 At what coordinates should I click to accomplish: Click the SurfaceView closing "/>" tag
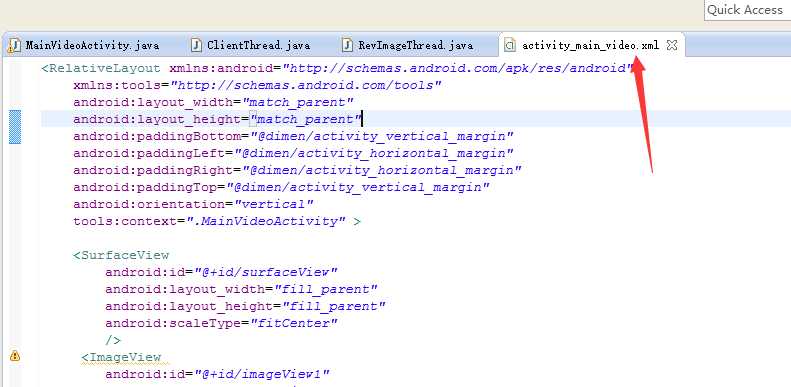pos(113,340)
